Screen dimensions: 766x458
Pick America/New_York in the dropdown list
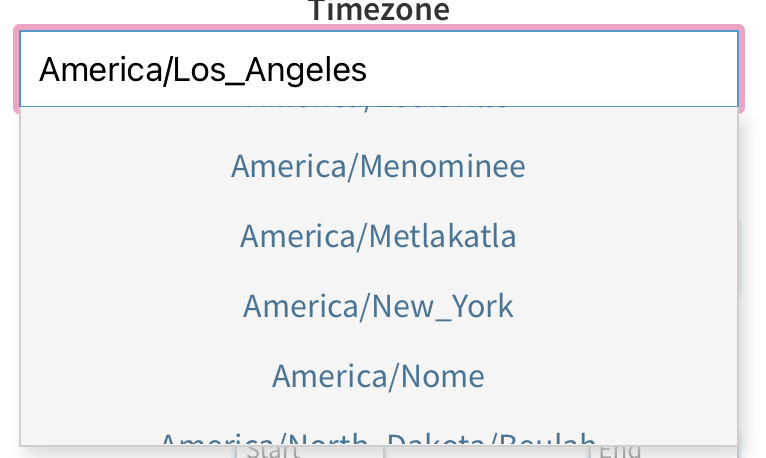[x=378, y=306]
